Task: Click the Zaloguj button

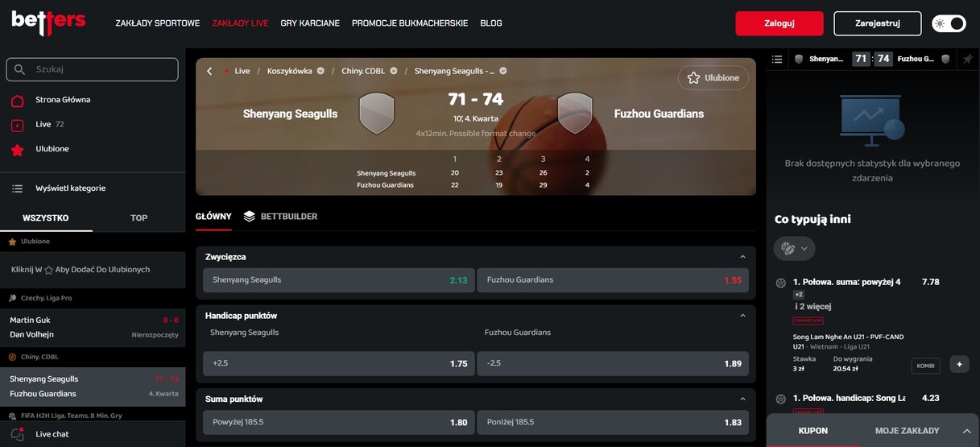Action: [779, 23]
